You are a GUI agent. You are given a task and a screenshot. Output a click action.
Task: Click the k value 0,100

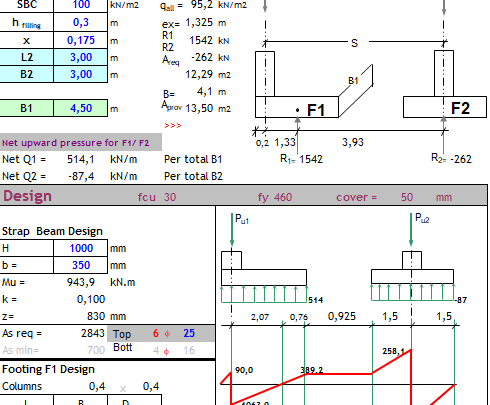pyautogui.click(x=91, y=299)
